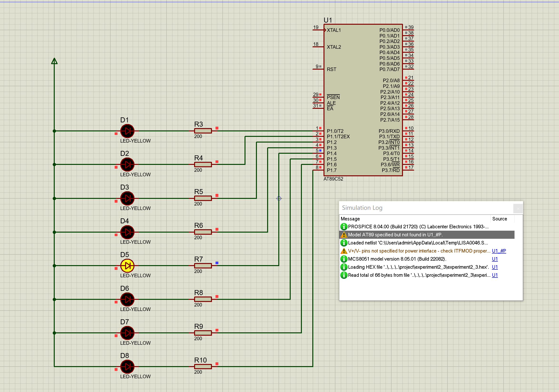
Task: Select resistor R3 body
Action: pyautogui.click(x=203, y=131)
